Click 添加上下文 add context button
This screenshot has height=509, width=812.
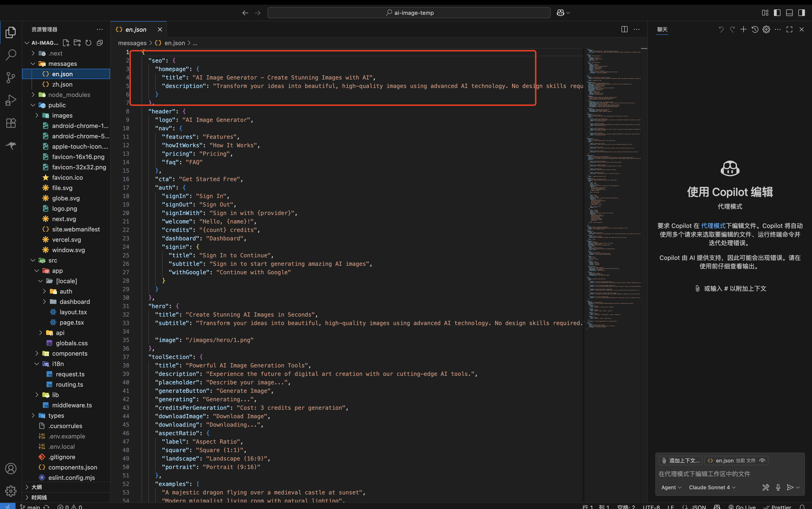(680, 460)
